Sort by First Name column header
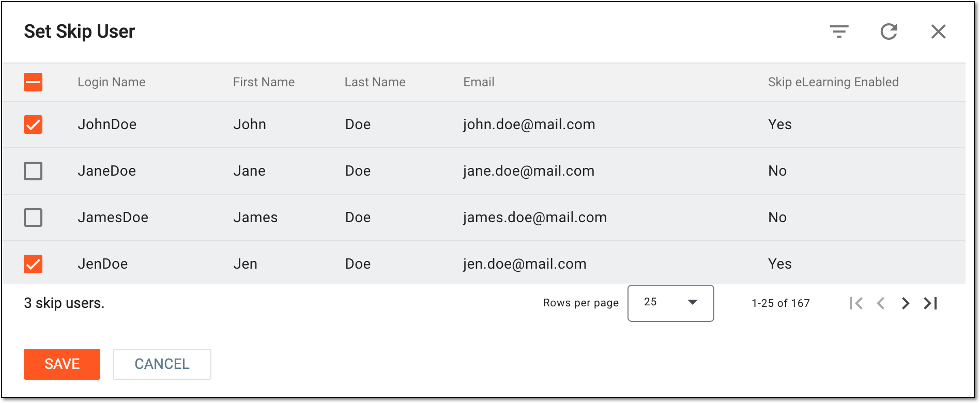The height and width of the screenshot is (403, 980). pos(264,82)
